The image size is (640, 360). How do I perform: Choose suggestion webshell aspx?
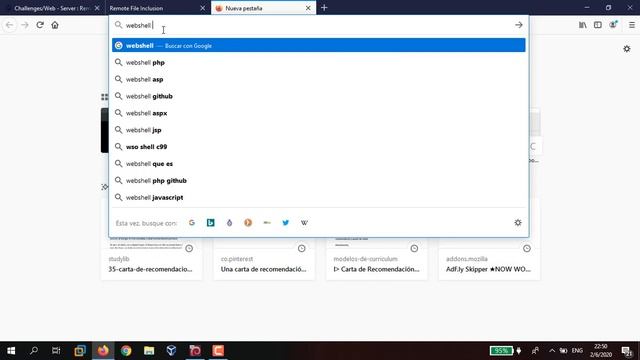tap(319, 113)
